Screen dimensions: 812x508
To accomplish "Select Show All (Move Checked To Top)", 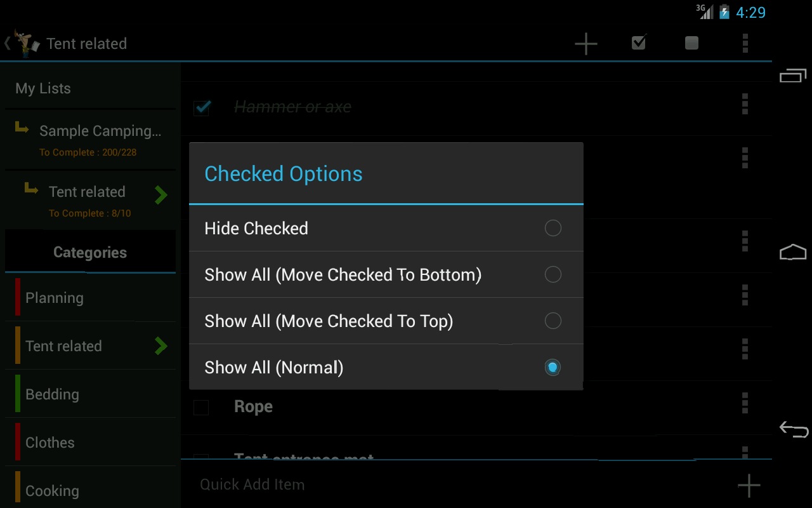I will [553, 321].
